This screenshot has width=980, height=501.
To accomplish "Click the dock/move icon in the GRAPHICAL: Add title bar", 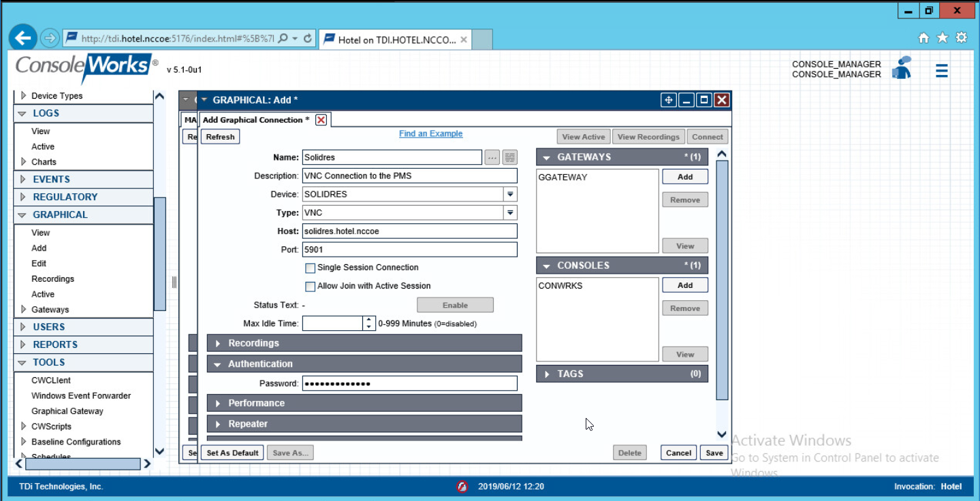I will tap(669, 100).
